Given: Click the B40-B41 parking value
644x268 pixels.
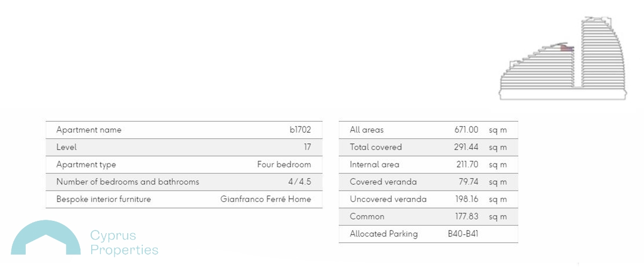Looking at the screenshot, I should click(x=463, y=234).
